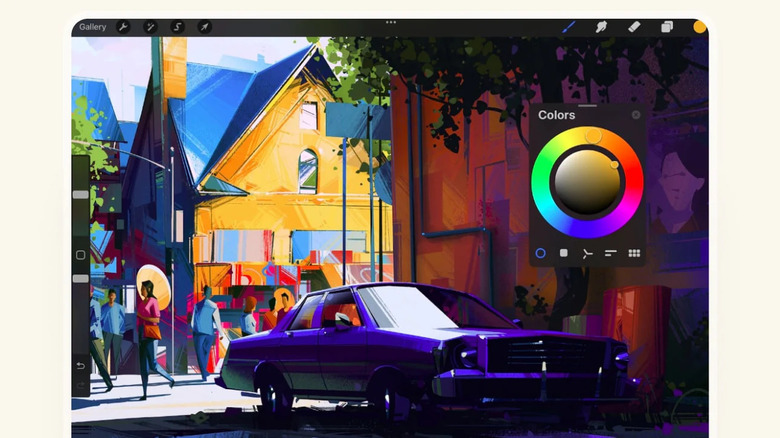The width and height of the screenshot is (780, 438).
Task: Close the Colors panel
Action: pyautogui.click(x=636, y=115)
